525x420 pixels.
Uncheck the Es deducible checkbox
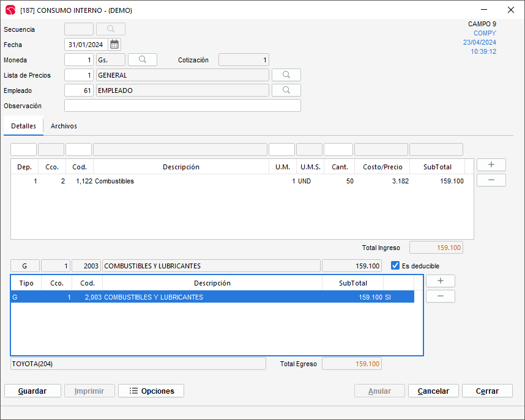click(395, 266)
